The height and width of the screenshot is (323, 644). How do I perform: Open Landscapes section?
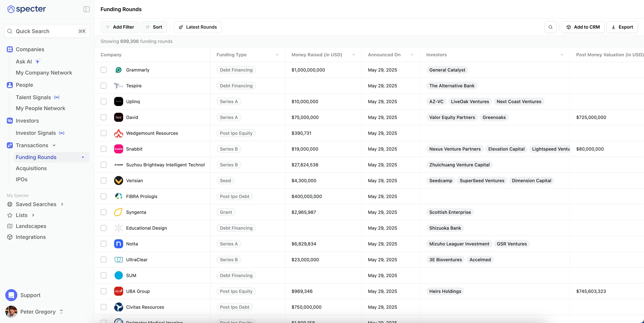pyautogui.click(x=31, y=226)
